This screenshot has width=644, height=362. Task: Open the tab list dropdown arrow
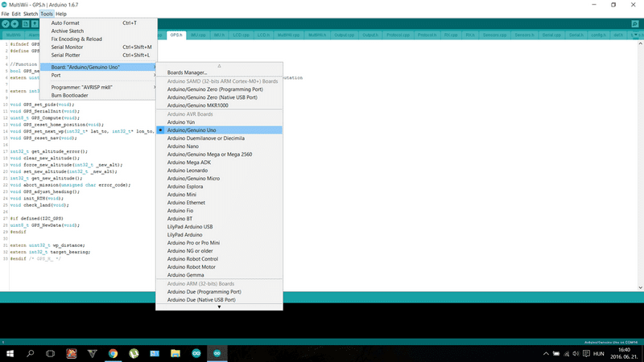coord(636,35)
